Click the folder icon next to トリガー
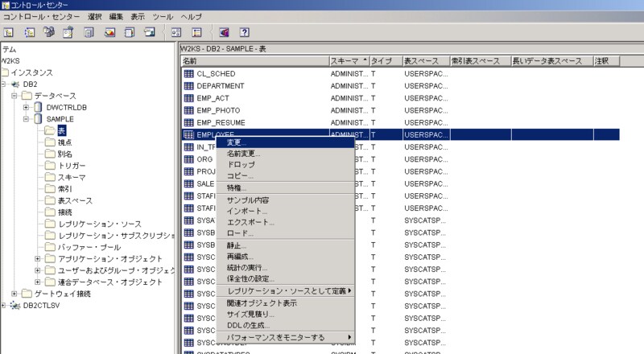This screenshot has width=644, height=354. point(50,165)
